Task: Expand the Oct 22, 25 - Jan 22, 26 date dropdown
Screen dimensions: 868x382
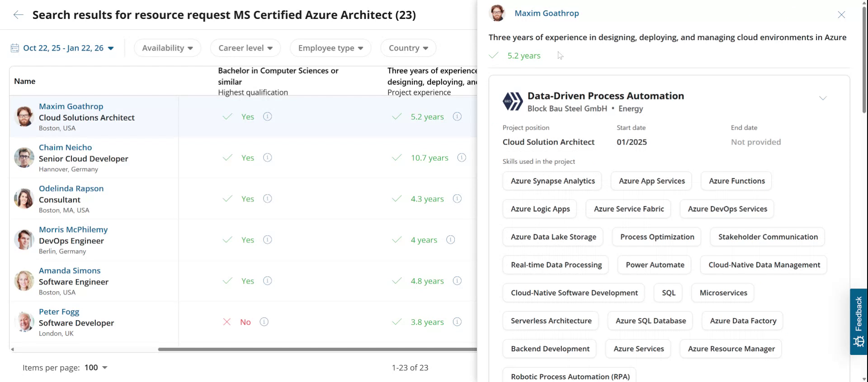Action: tap(68, 48)
